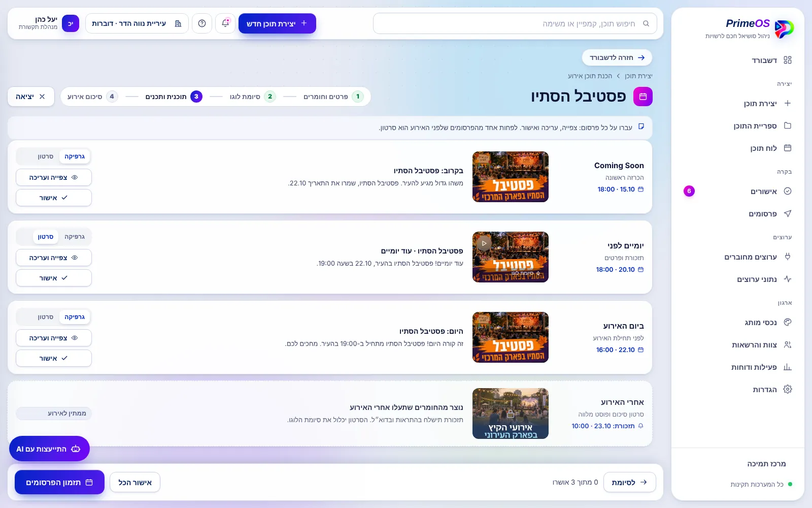Click the notifications bell icon
Image resolution: width=812 pixels, height=508 pixels.
[x=225, y=23]
